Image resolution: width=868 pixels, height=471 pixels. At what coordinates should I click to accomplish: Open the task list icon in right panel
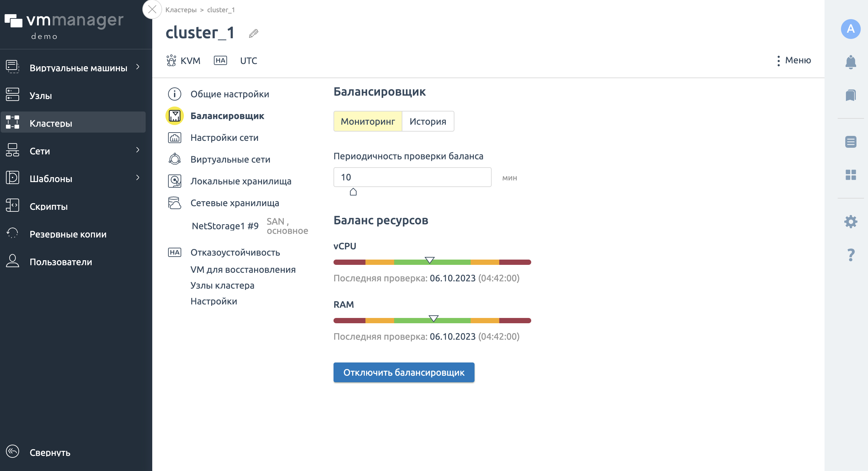click(x=851, y=142)
